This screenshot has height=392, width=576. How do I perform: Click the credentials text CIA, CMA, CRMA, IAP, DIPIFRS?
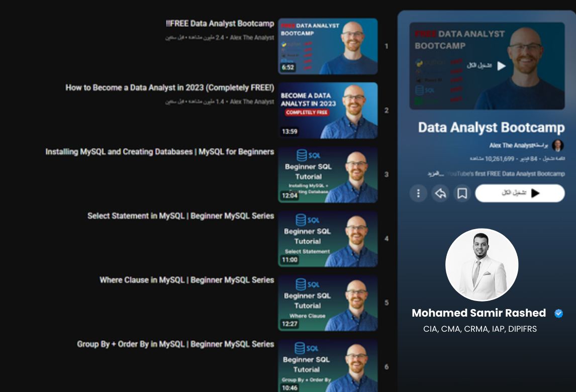point(480,329)
